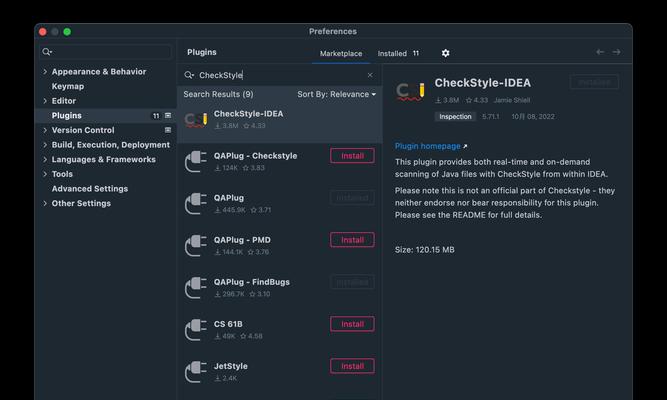Screen dimensions: 667x400
Task: Click the Plugins heading
Action: pos(202,52)
